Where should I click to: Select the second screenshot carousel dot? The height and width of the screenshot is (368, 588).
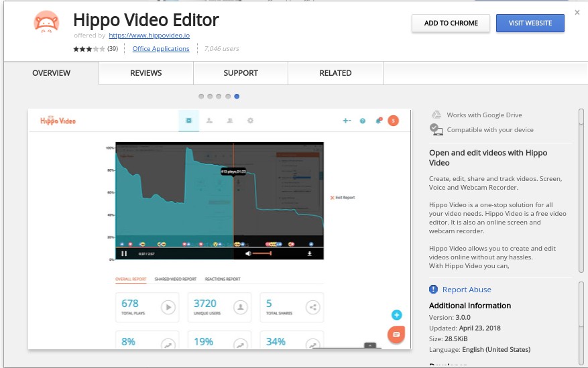pyautogui.click(x=210, y=97)
